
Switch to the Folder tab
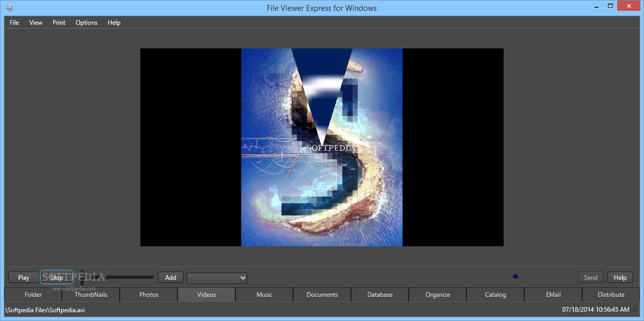(x=34, y=295)
